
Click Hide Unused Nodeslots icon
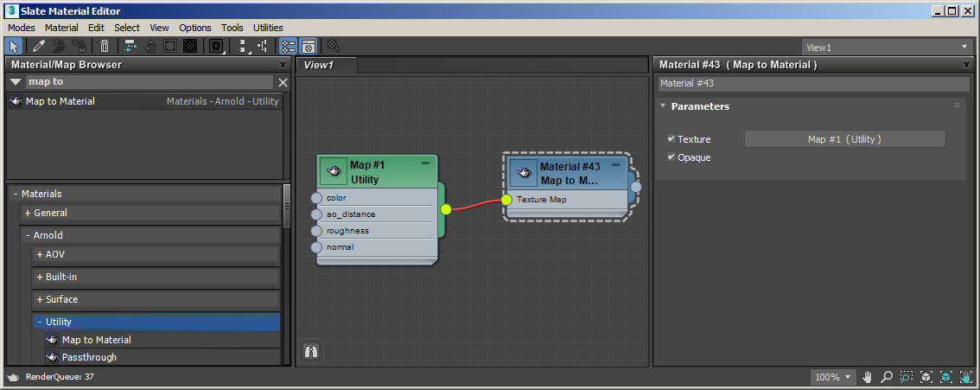pyautogui.click(x=150, y=46)
